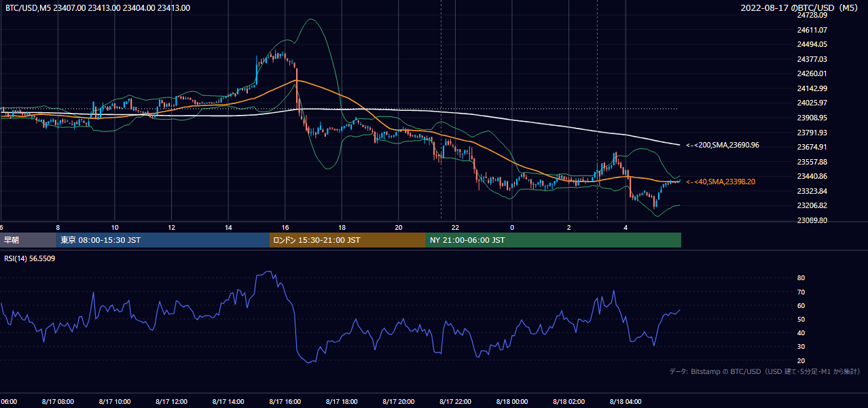Click the RSI axis level 70

point(801,292)
